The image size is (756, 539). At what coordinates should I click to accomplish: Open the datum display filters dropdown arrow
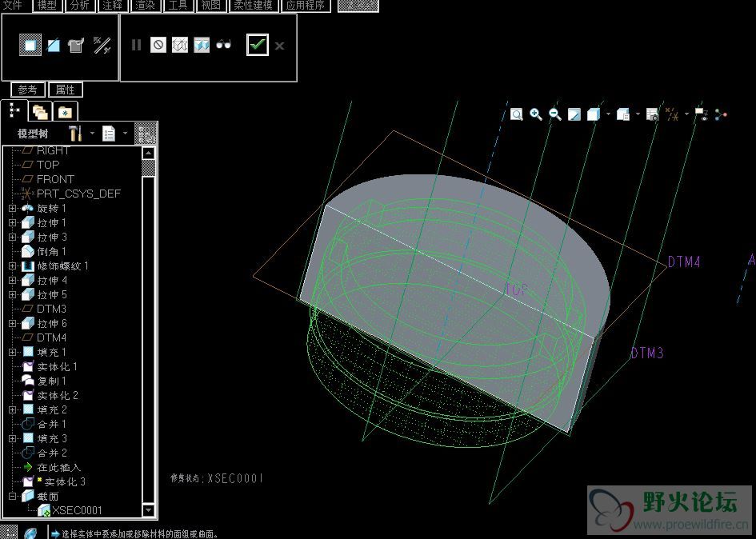pyautogui.click(x=686, y=114)
